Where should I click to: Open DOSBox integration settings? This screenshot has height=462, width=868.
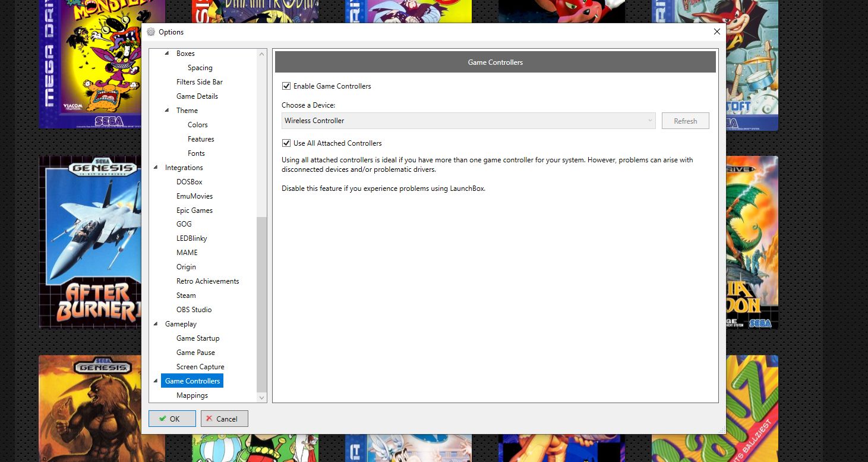(190, 182)
